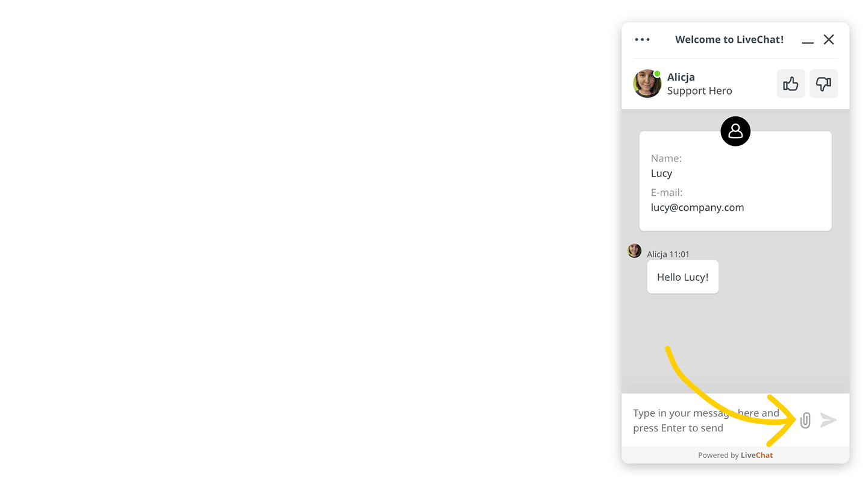Open the chat menu via the ellipsis
Screen dimensions: 868x482
click(x=642, y=39)
